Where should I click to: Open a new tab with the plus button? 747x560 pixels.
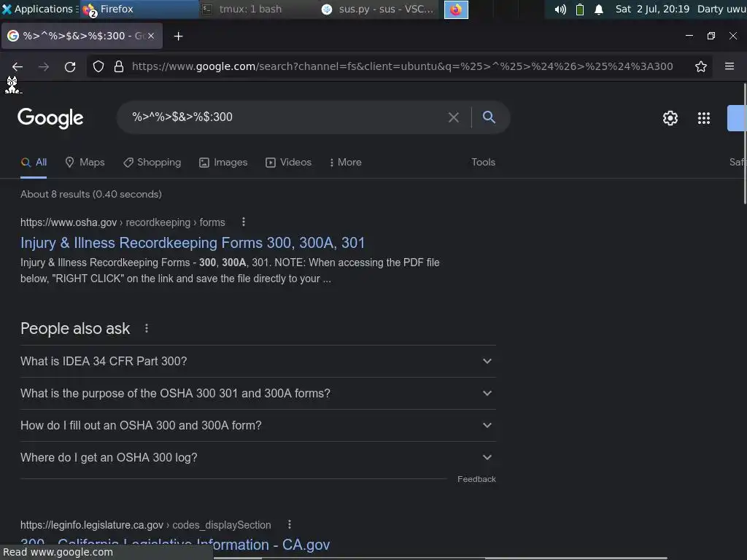point(178,36)
